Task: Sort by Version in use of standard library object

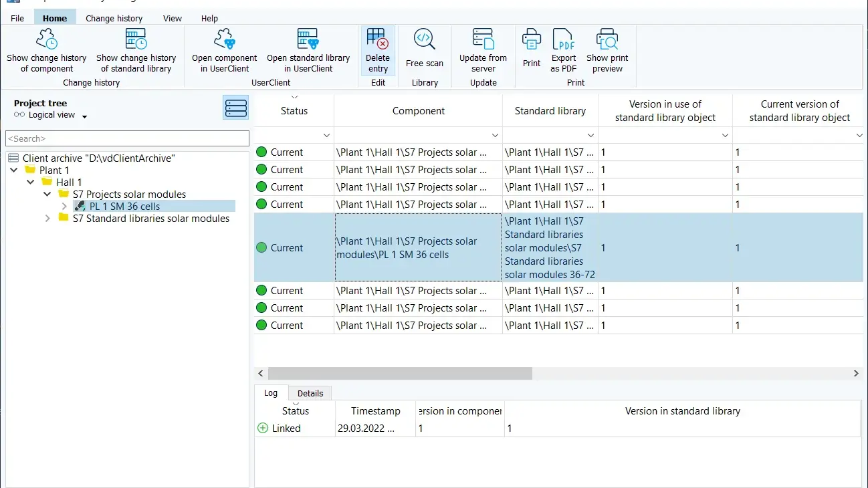Action: pyautogui.click(x=665, y=111)
